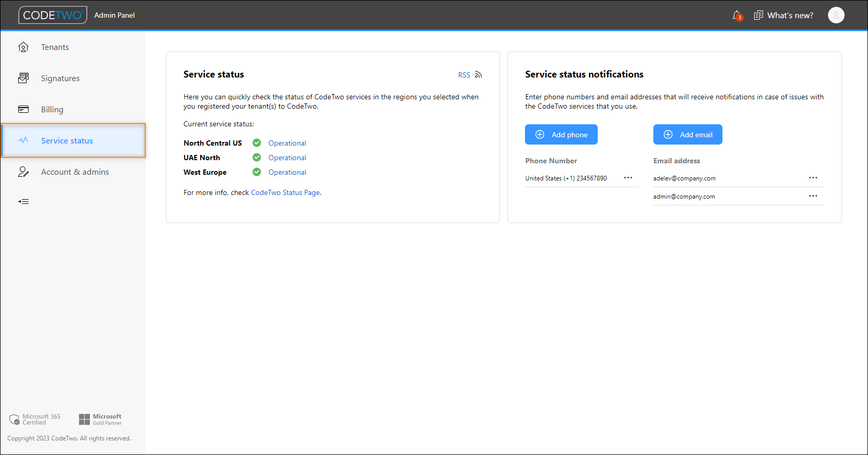Click the Microsoft Gold Partner badge

(x=100, y=419)
